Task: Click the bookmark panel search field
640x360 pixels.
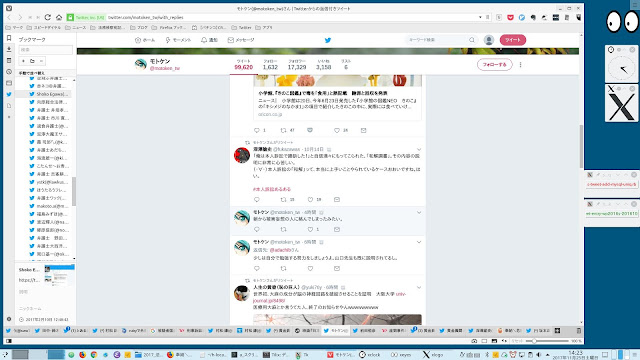Action: [x=46, y=50]
